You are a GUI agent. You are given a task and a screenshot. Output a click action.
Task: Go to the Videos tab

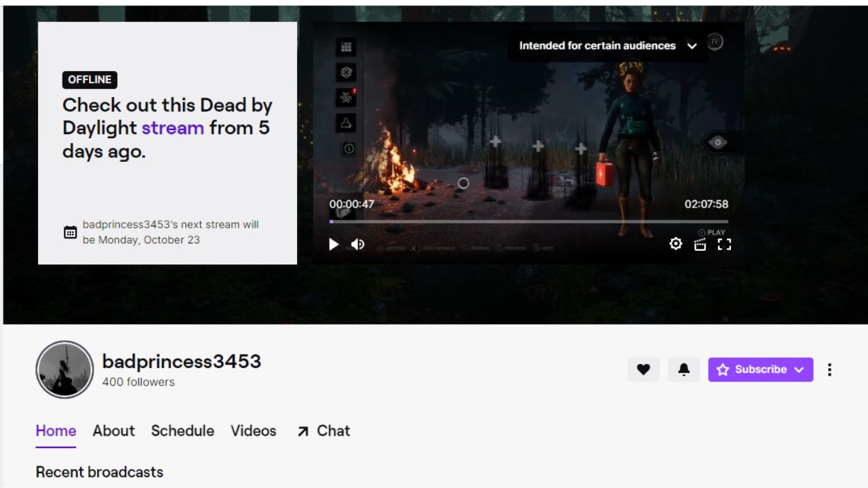[254, 431]
